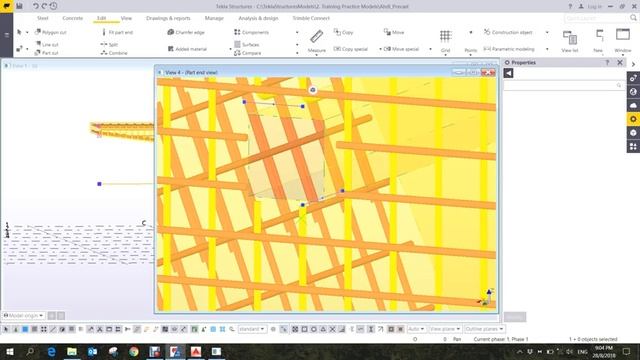Open Drawings & reports tab
The width and height of the screenshot is (640, 360).
point(168,18)
